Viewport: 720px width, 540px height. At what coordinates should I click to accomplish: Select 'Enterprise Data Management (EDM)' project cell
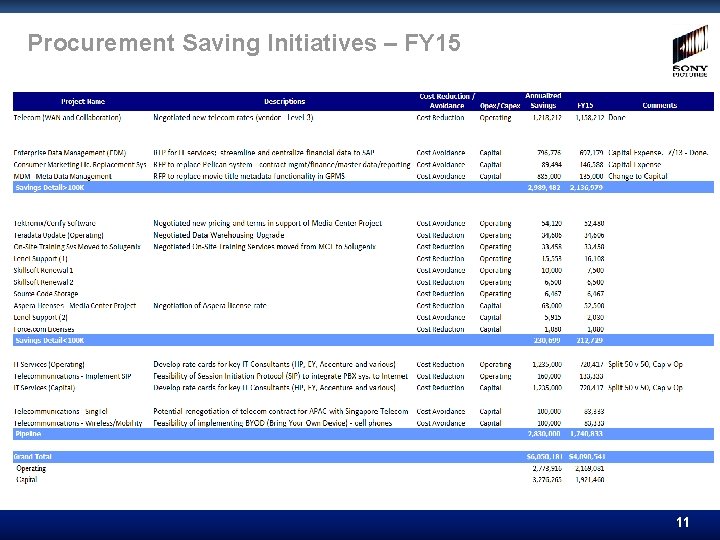(70, 152)
